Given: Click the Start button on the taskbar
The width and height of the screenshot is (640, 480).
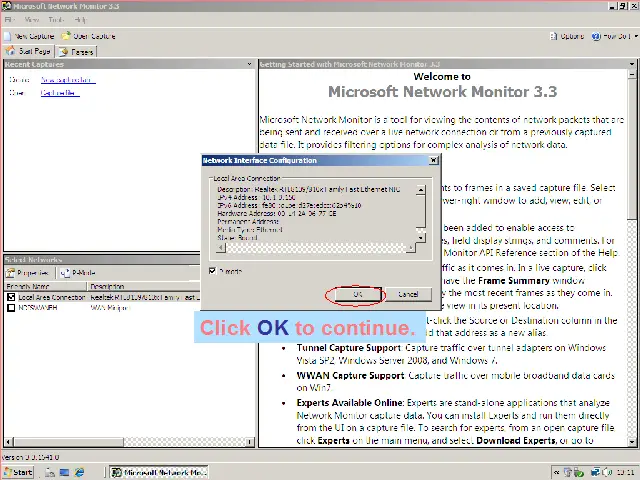Looking at the screenshot, I should (x=18, y=472).
